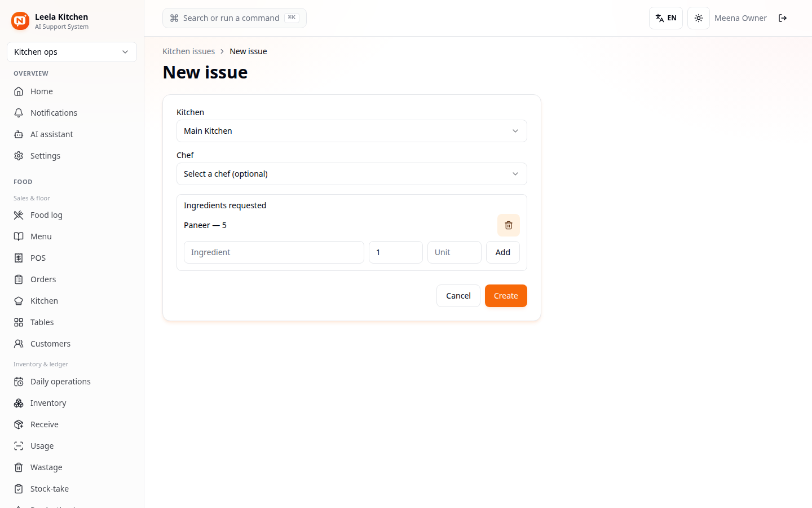The width and height of the screenshot is (812, 508).
Task: Open the Customers people icon
Action: (x=19, y=344)
